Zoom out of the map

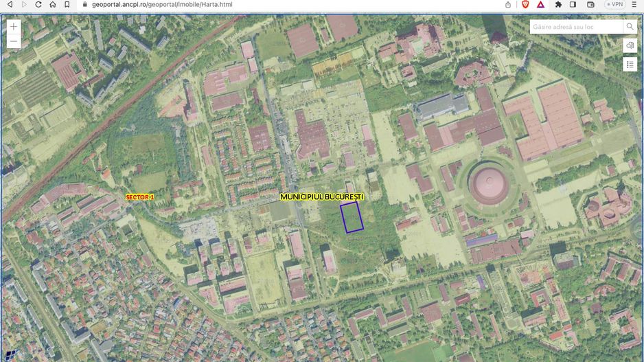tap(14, 42)
